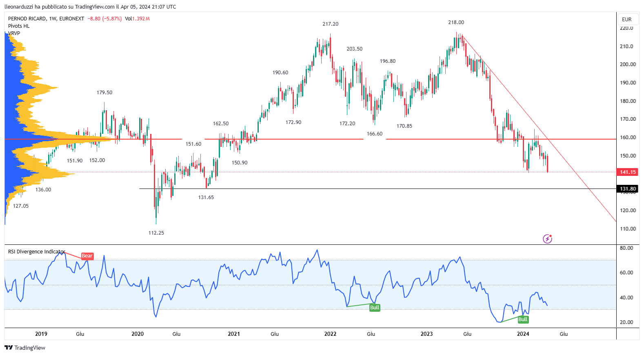Viewport: 644px width, 355px height.
Task: Click the 112.25 pivot low label
Action: pos(156,233)
